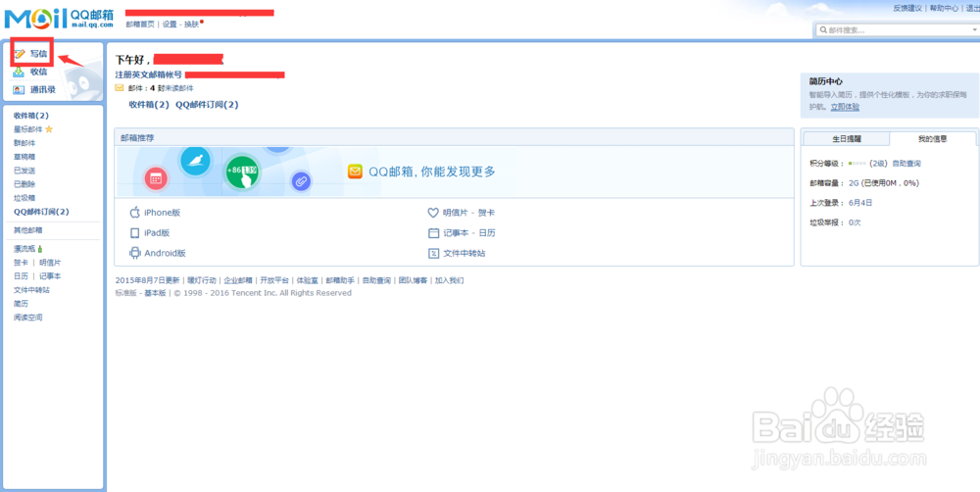Image resolution: width=980 pixels, height=492 pixels.
Task: Open 换肤 skin changer
Action: point(191,25)
